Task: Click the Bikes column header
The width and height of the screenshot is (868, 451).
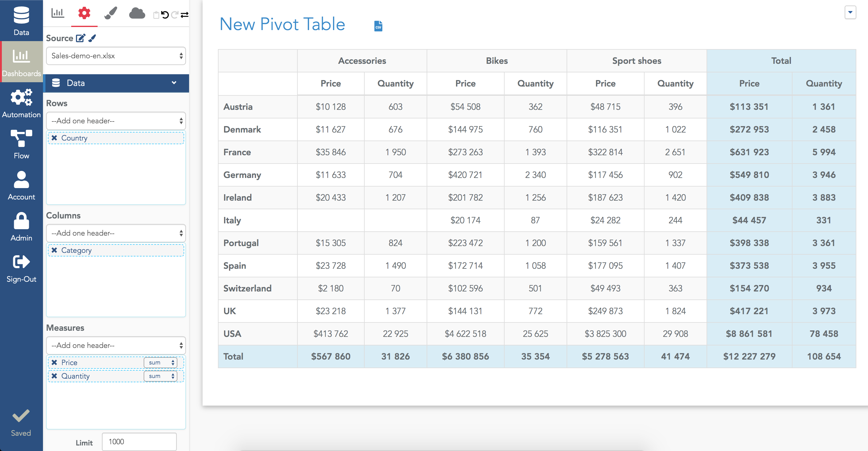Action: (497, 61)
